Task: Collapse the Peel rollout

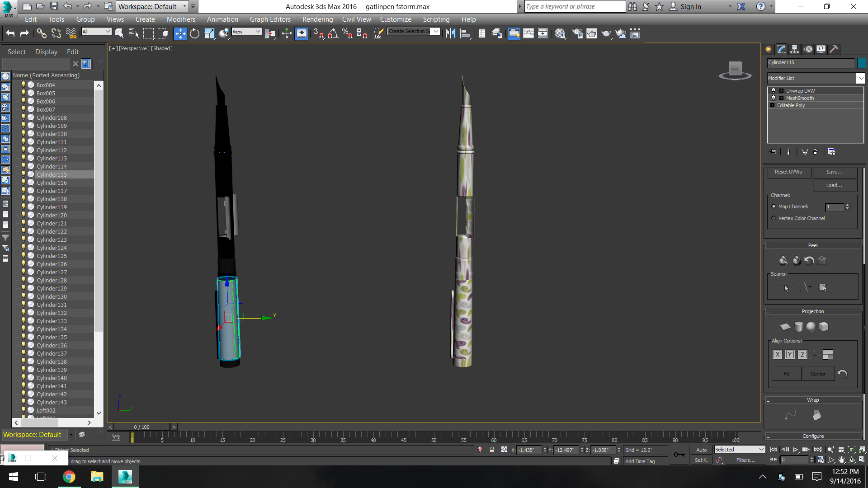Action: click(x=813, y=245)
